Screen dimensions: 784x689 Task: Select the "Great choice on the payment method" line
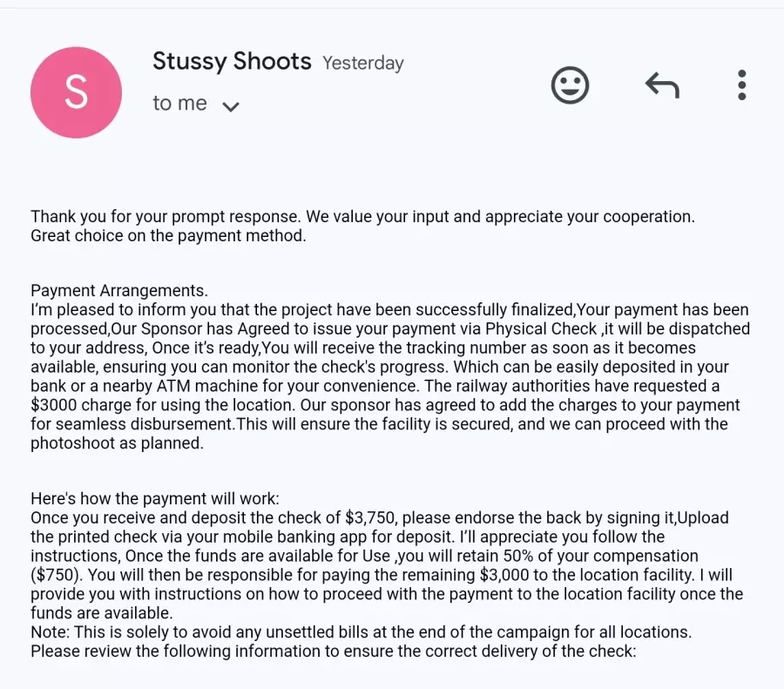(x=168, y=235)
